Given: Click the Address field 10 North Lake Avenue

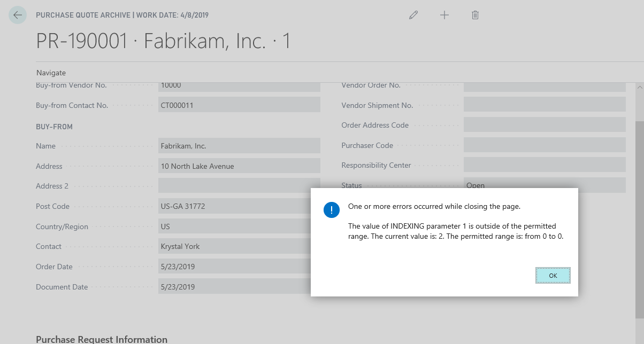Looking at the screenshot, I should [x=239, y=166].
